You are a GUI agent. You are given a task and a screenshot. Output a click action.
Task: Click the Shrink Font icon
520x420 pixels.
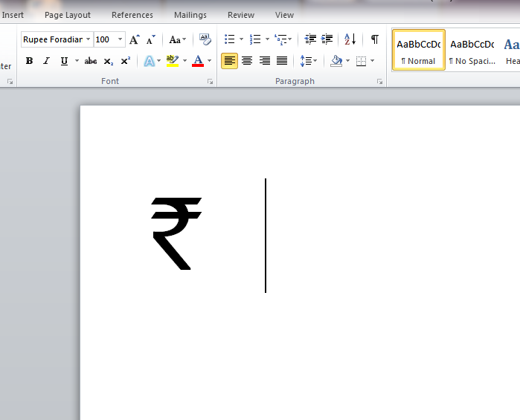(151, 39)
